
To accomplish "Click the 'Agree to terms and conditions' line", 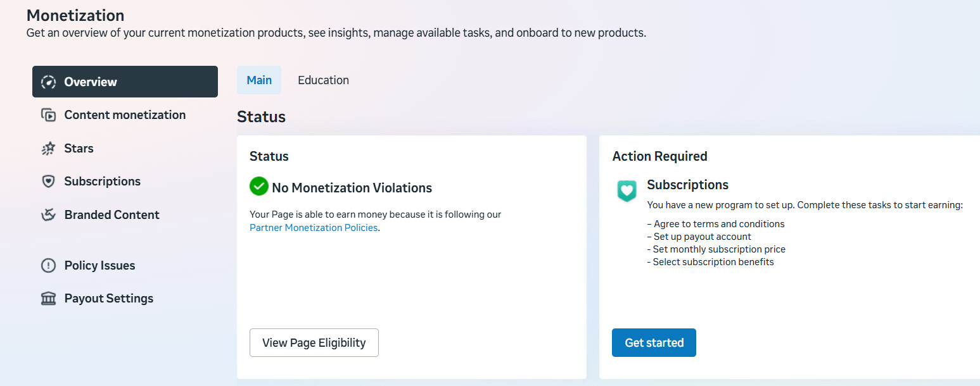I will pos(715,224).
